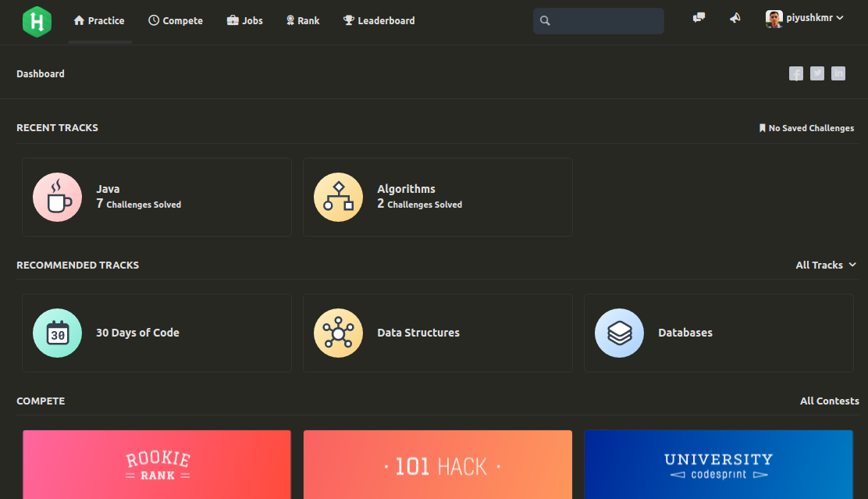Select the 30 Days of Code track
The image size is (868, 499).
pos(156,333)
